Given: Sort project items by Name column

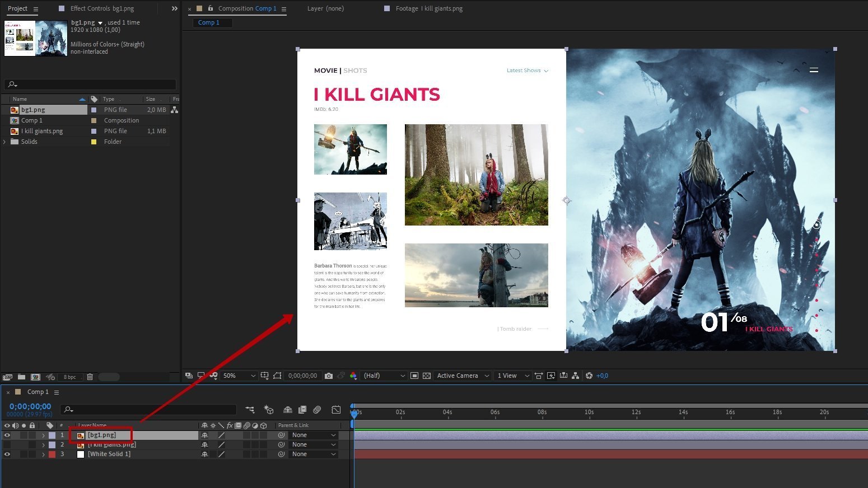Looking at the screenshot, I should point(20,99).
